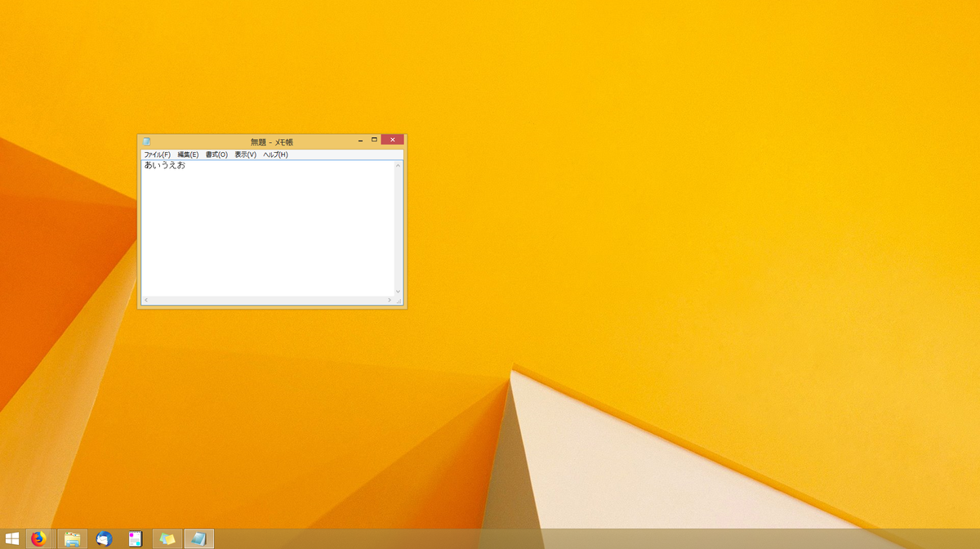Click the horizontal scrollbar left arrow
The image size is (980, 549).
click(146, 300)
